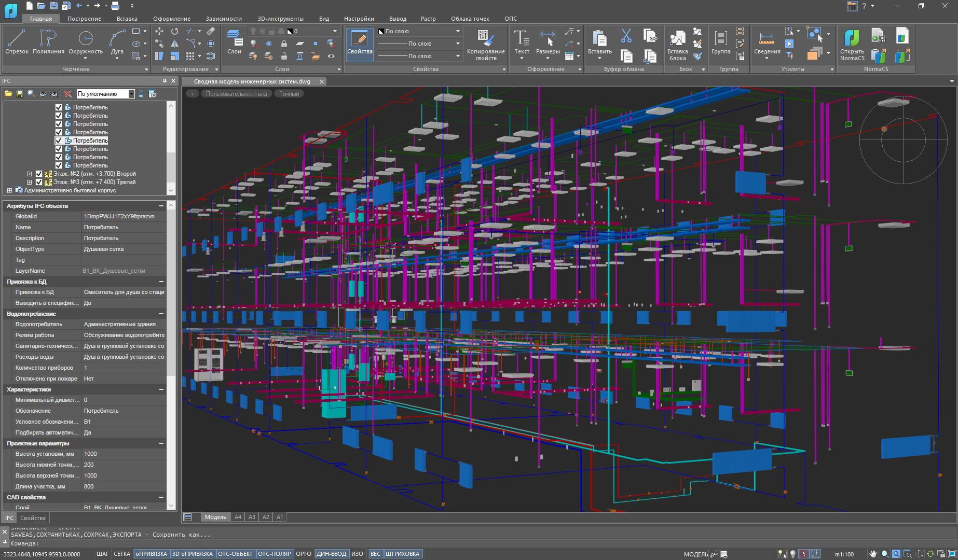Switch to the A4 layout tab
958x560 pixels.
pos(238,517)
